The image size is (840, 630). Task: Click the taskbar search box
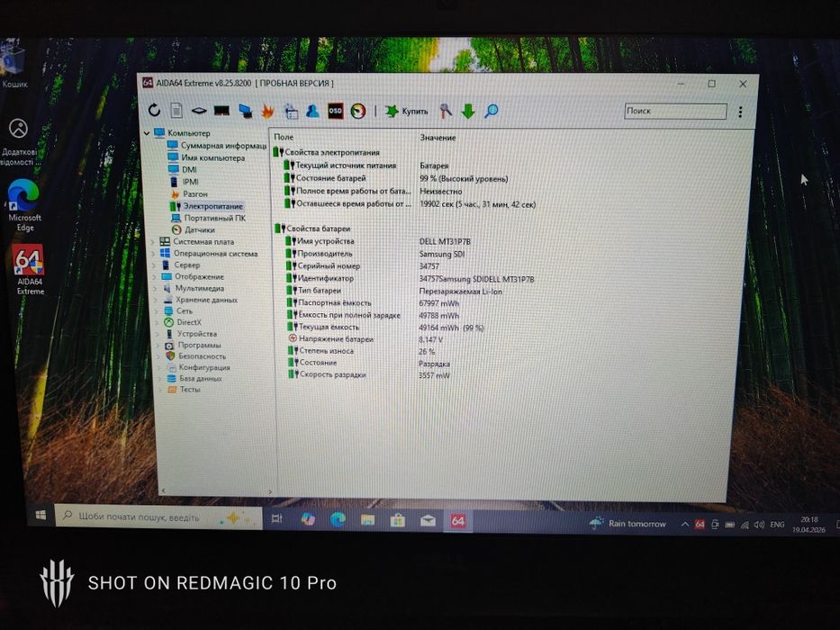click(x=159, y=517)
